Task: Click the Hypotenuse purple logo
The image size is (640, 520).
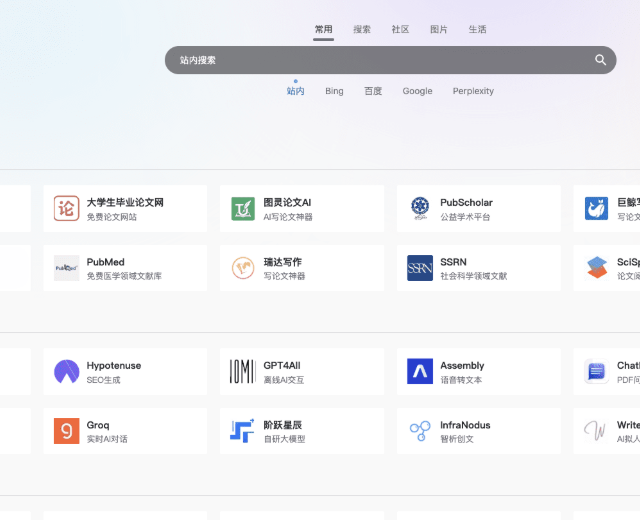Action: (x=67, y=371)
